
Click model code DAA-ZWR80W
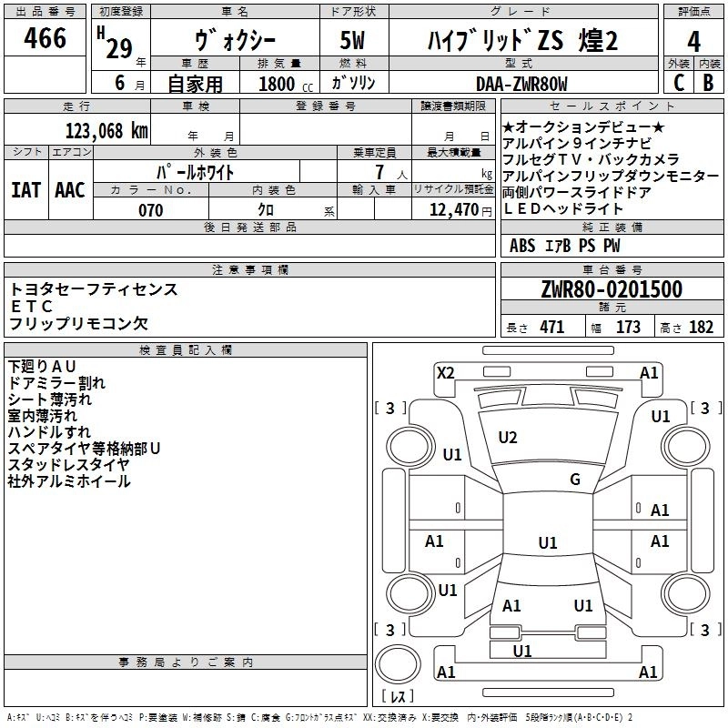point(521,84)
